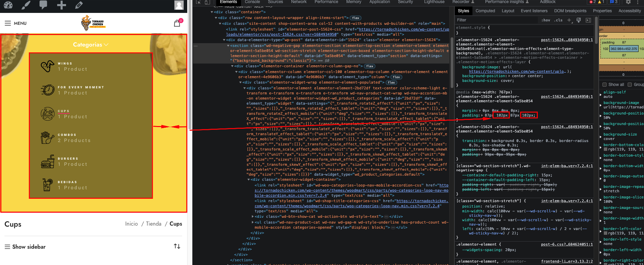The width and height of the screenshot is (644, 265).
Task: Toggle the :hov element state panel
Action: coord(546,20)
